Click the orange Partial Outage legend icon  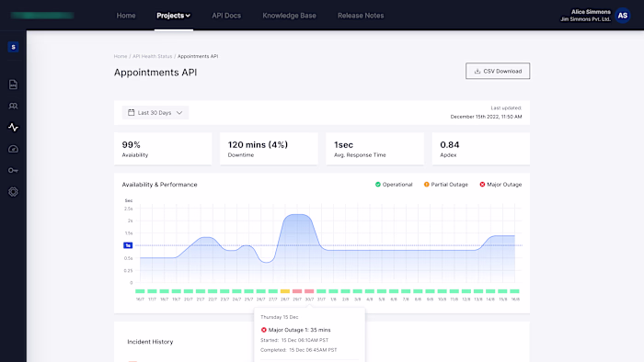pos(426,185)
